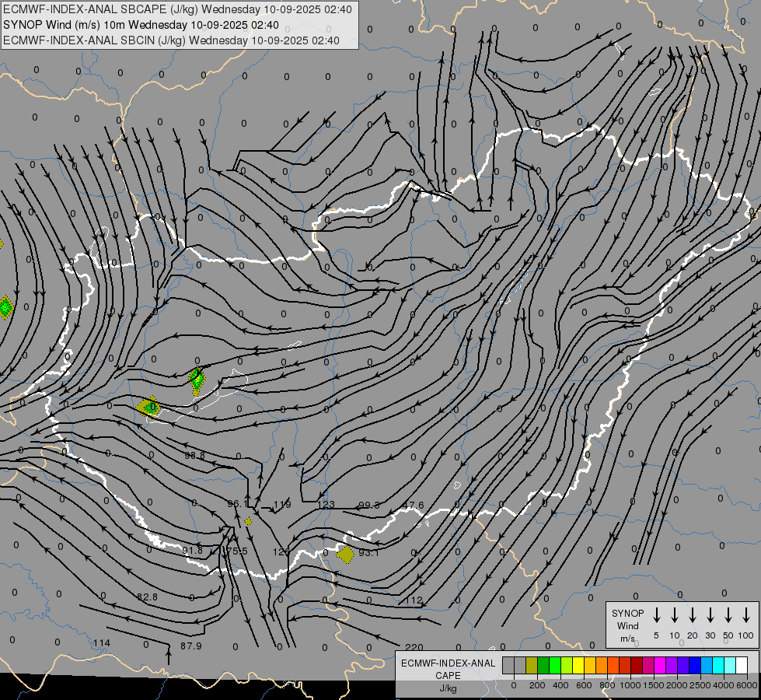Screen dimensions: 761x700
Task: Click the 5 m/s wind arrow in legend
Action: click(x=657, y=615)
